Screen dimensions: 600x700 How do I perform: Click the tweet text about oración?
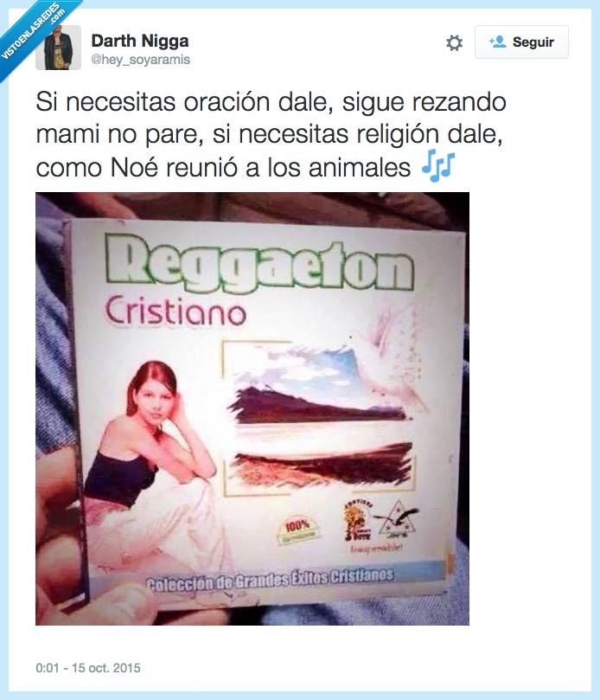click(271, 134)
